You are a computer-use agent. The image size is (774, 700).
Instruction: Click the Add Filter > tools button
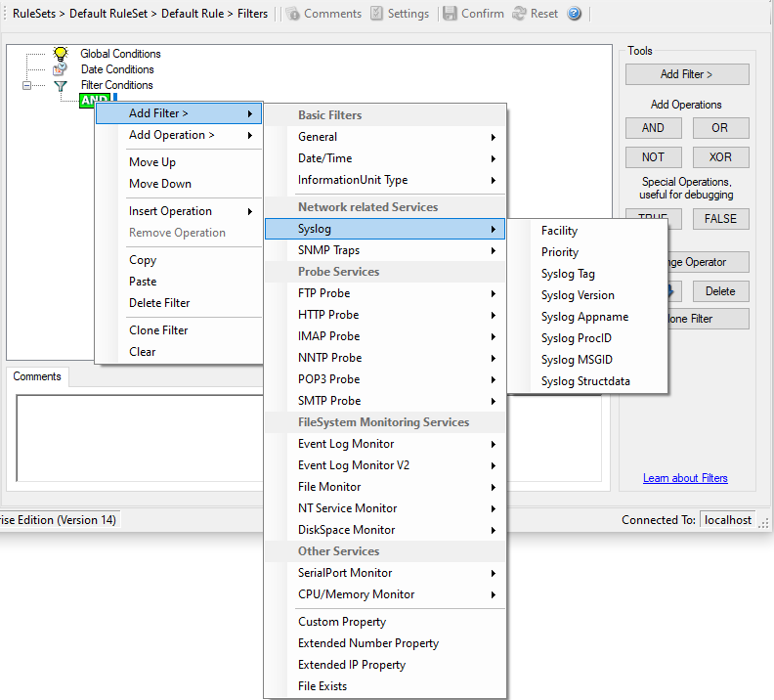pyautogui.click(x=687, y=74)
